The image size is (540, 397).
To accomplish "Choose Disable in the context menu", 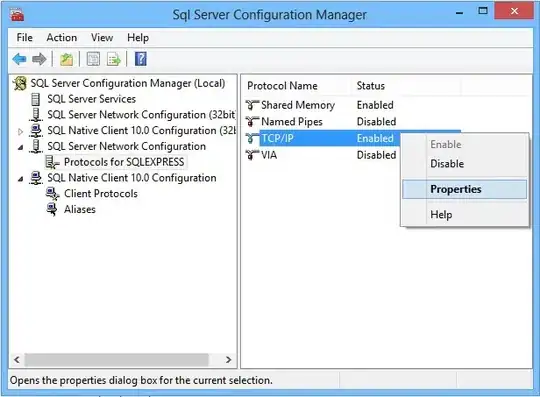I will coord(447,164).
